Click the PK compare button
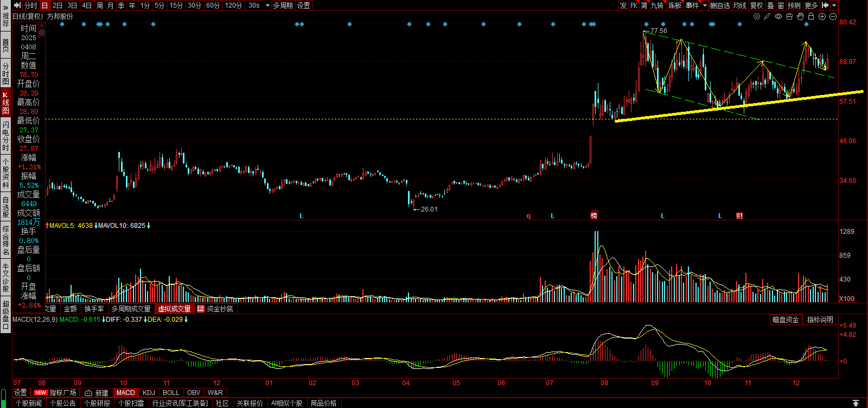The width and height of the screenshot is (868, 408). 634,5
